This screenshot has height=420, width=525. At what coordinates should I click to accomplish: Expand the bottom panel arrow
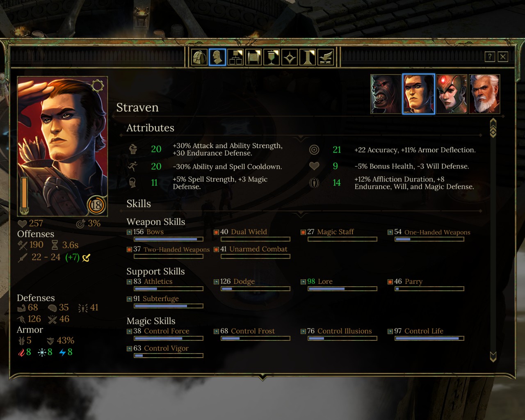point(262,377)
